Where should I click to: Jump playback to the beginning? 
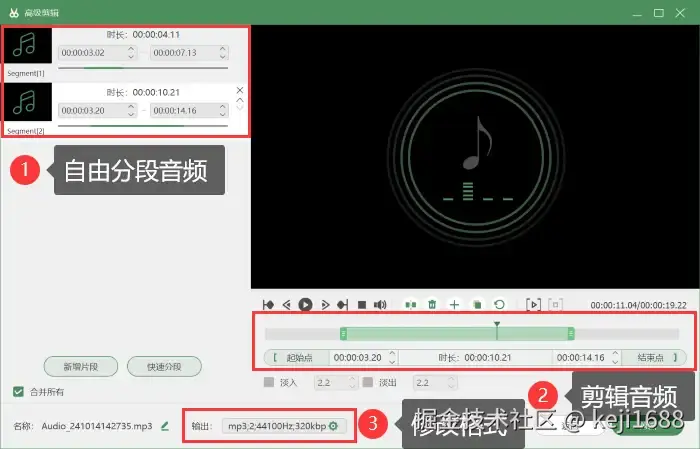pos(268,305)
